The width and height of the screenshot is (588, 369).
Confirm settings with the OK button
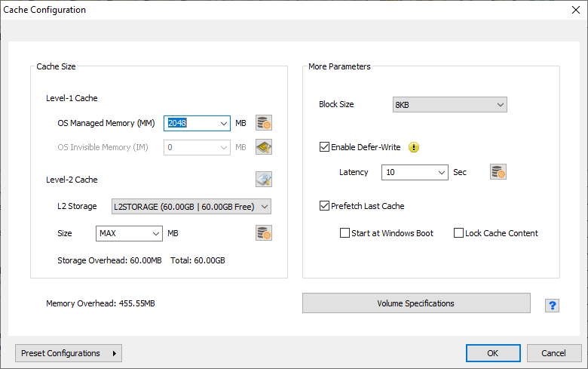[x=493, y=353]
